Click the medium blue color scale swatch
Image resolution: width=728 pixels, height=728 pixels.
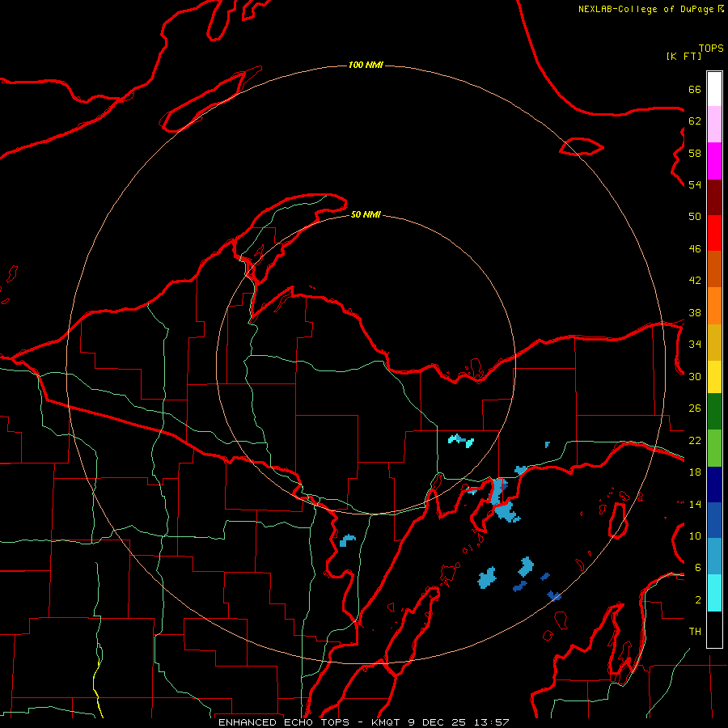coord(714,520)
